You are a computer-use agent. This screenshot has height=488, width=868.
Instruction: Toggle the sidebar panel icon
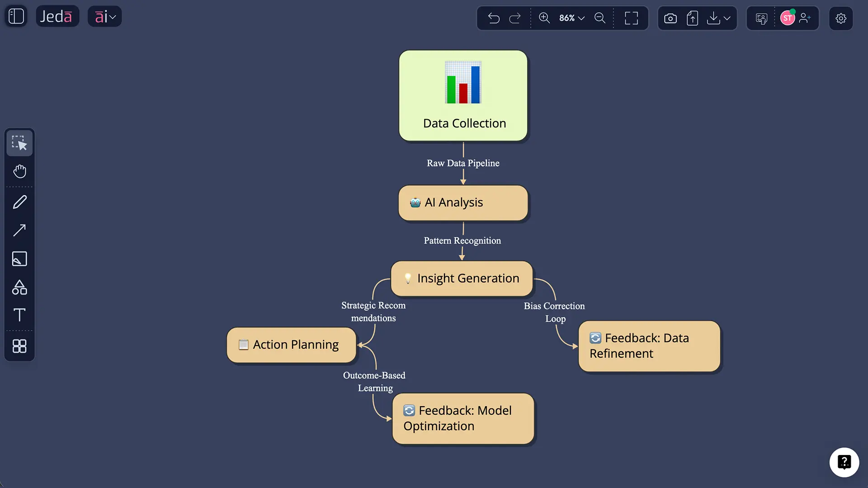point(16,17)
